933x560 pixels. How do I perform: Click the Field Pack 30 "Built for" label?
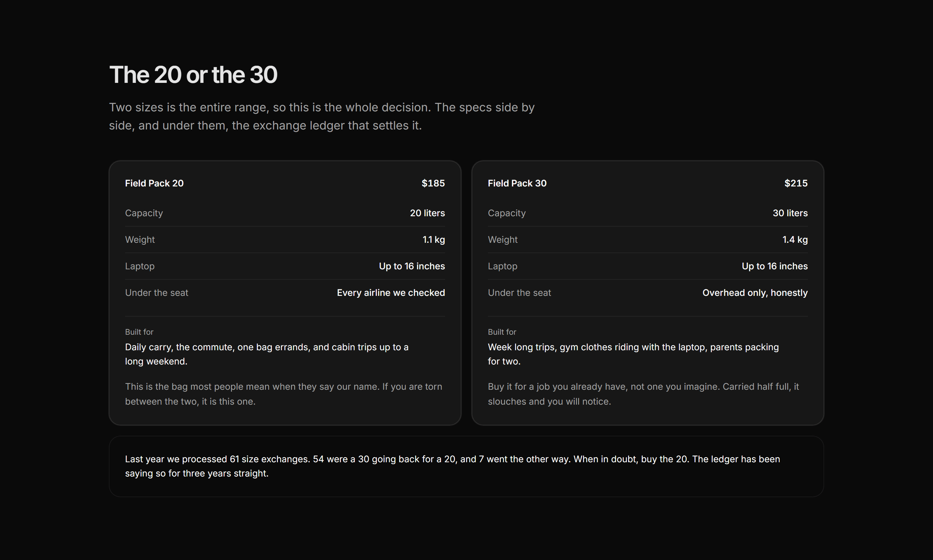click(502, 332)
